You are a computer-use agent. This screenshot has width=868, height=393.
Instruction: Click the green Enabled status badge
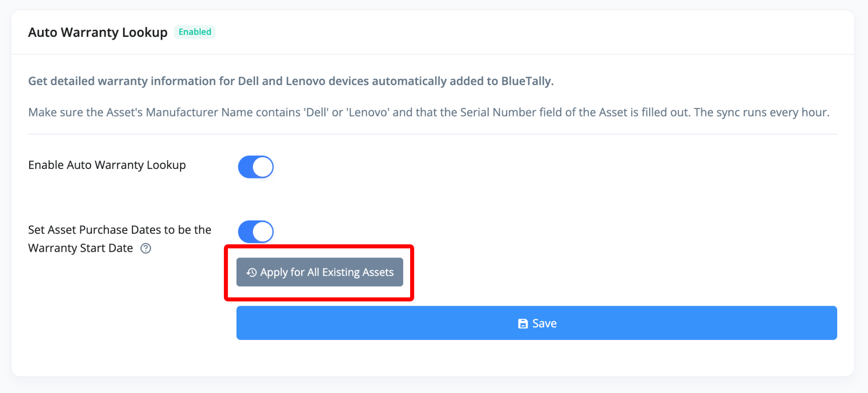click(x=195, y=32)
